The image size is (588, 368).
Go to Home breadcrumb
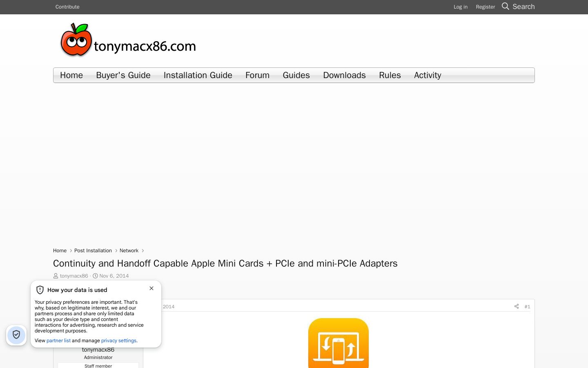(60, 251)
